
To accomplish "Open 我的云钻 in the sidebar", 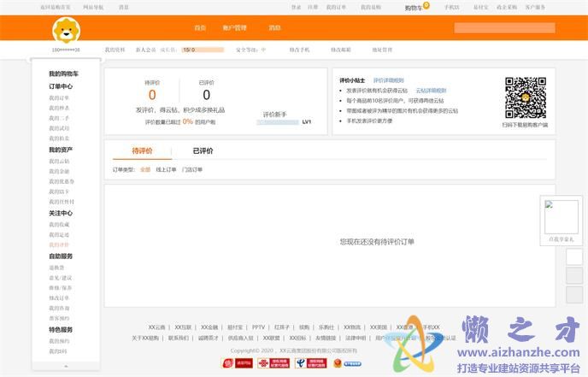I will point(59,162).
